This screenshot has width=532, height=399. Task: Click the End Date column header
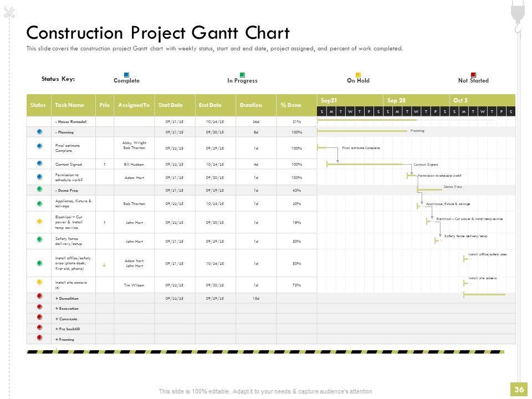(x=216, y=105)
